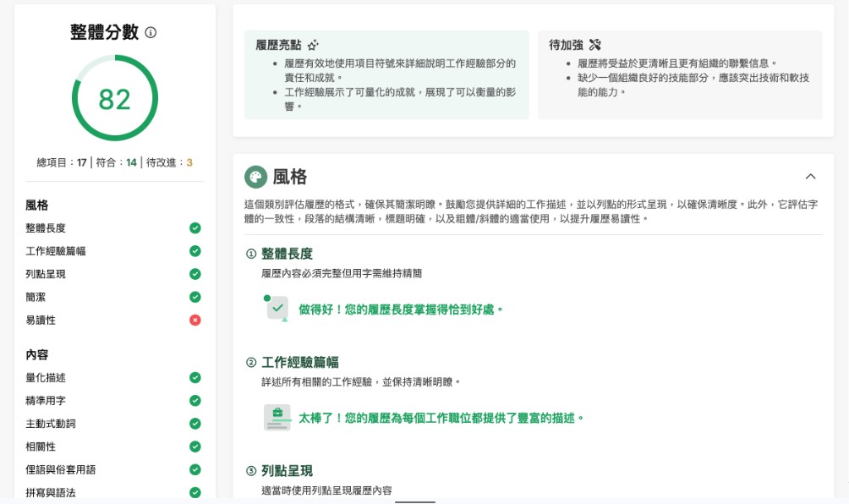Image resolution: width=849 pixels, height=504 pixels.
Task: Open the 簡潔 item in the sidebar
Action: (36, 297)
